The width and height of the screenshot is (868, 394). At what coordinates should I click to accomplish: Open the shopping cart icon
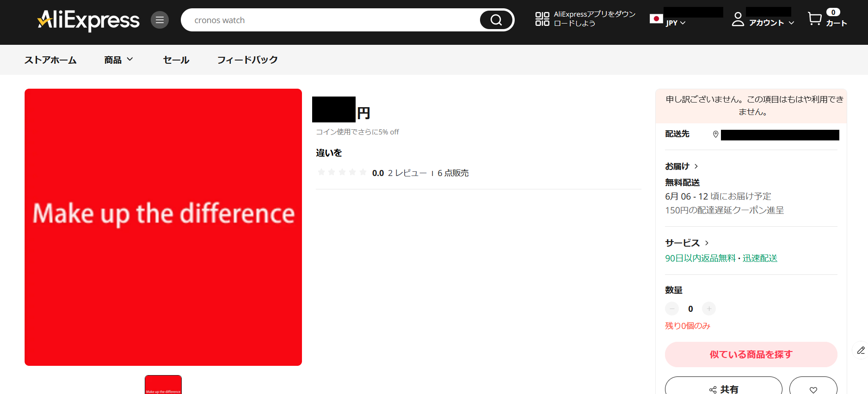tap(815, 18)
